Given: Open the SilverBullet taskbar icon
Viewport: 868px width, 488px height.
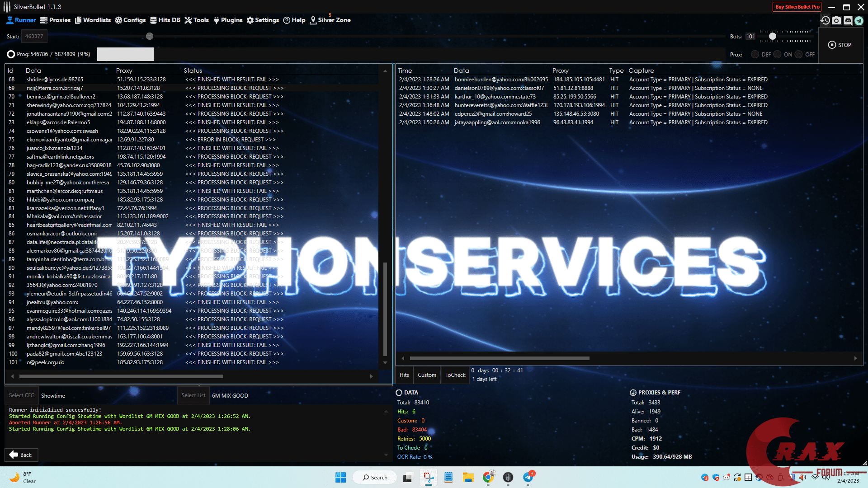Looking at the screenshot, I should coord(508,477).
